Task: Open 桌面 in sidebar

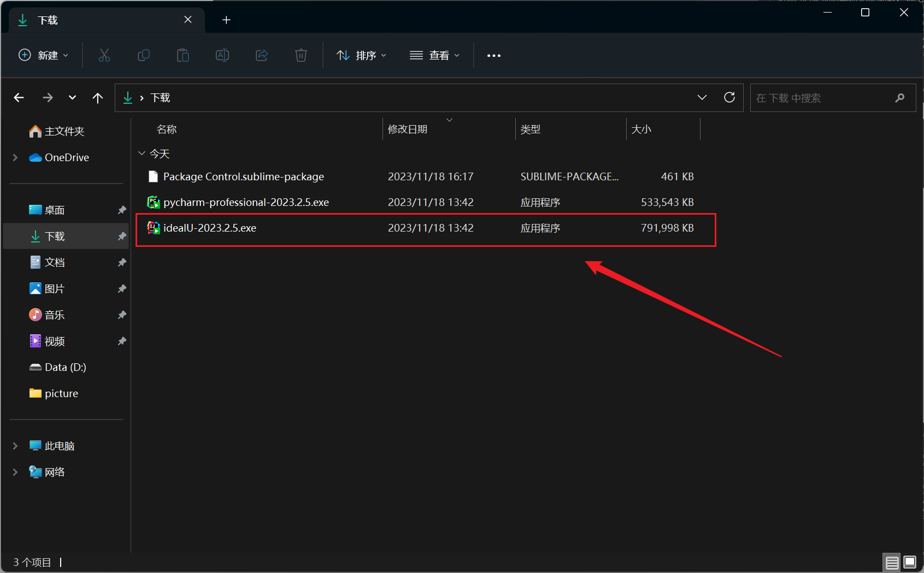Action: click(x=46, y=210)
